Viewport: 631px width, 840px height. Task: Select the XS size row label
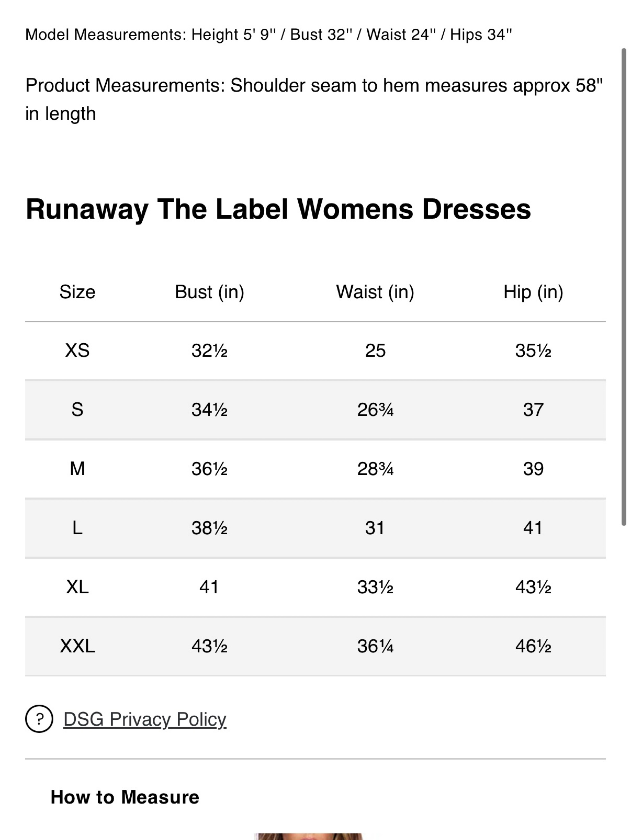[77, 350]
